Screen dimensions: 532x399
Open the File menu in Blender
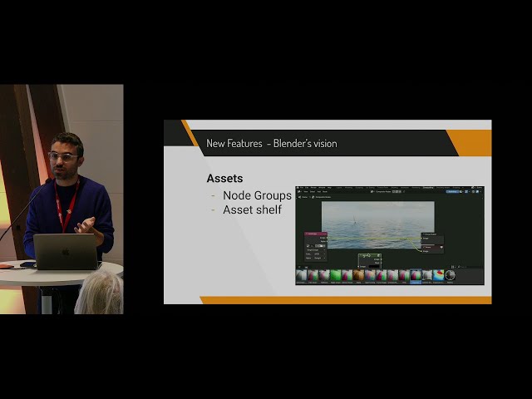(x=302, y=188)
